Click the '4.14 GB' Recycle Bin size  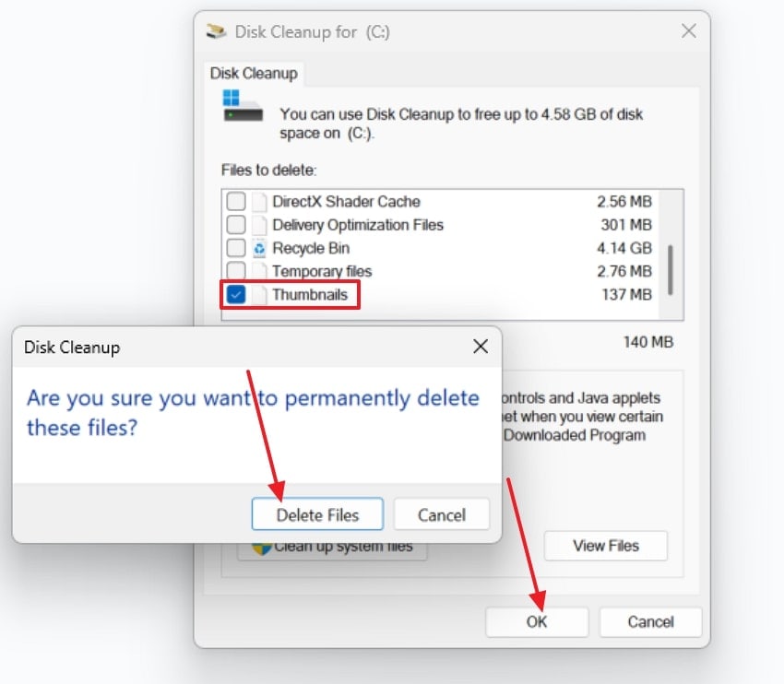(624, 248)
